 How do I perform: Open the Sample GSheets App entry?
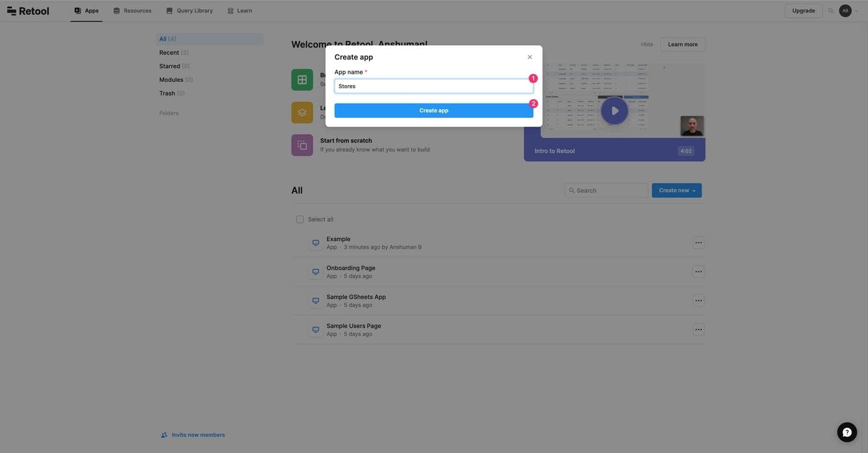click(356, 297)
